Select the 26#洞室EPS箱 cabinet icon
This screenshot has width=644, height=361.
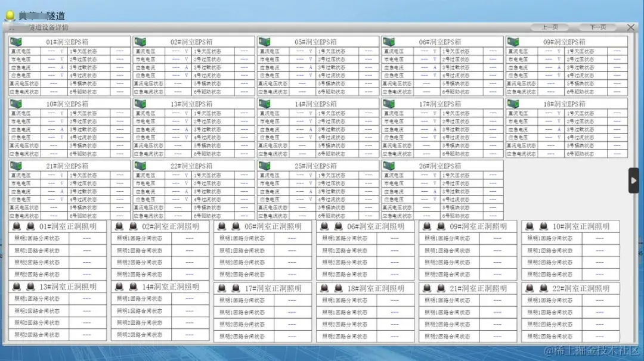pyautogui.click(x=389, y=166)
